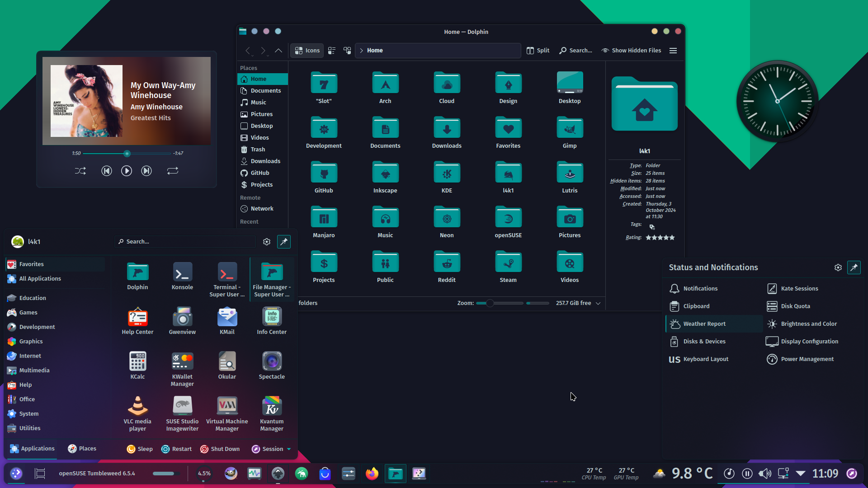
Task: Click Sleep button in launcher
Action: [x=140, y=449]
